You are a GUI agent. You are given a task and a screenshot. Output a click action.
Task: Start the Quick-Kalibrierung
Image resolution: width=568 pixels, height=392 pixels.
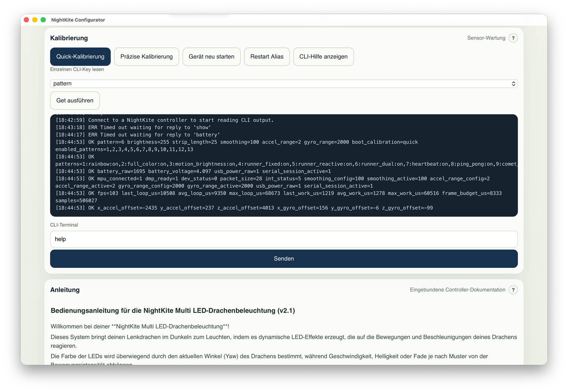[80, 57]
